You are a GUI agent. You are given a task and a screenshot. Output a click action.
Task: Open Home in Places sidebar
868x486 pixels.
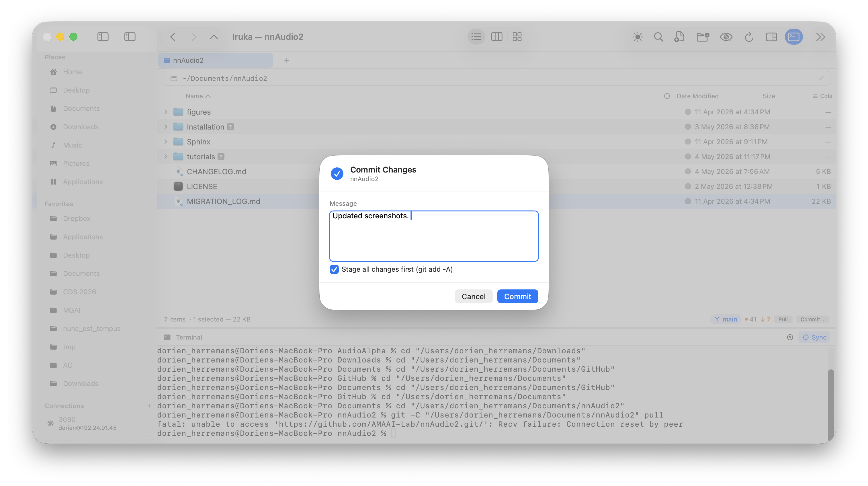[x=72, y=72]
